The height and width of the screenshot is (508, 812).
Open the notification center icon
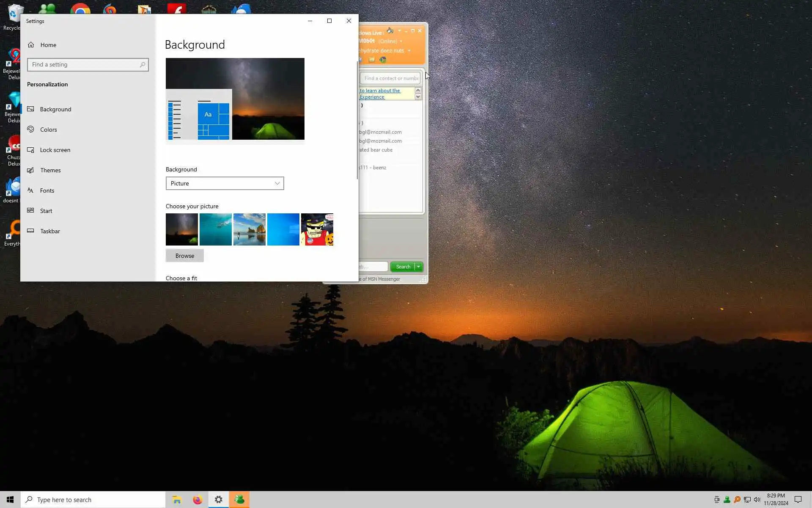coord(798,500)
